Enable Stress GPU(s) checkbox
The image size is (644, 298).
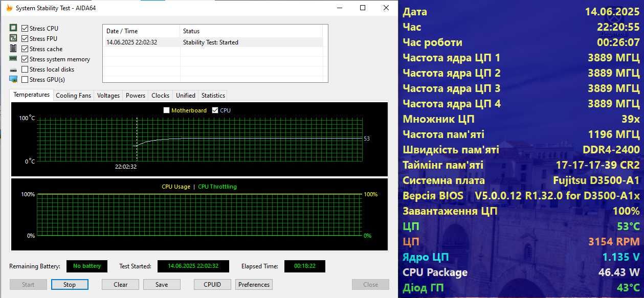pyautogui.click(x=25, y=79)
